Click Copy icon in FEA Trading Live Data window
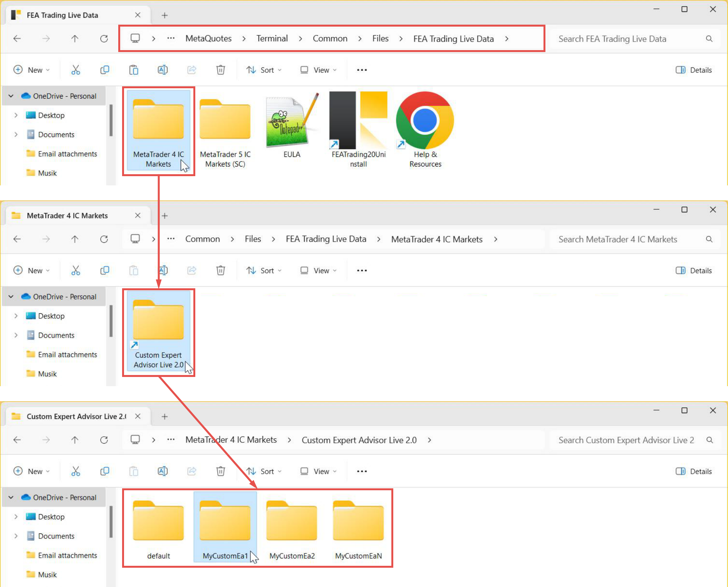This screenshot has width=728, height=587. coord(104,70)
